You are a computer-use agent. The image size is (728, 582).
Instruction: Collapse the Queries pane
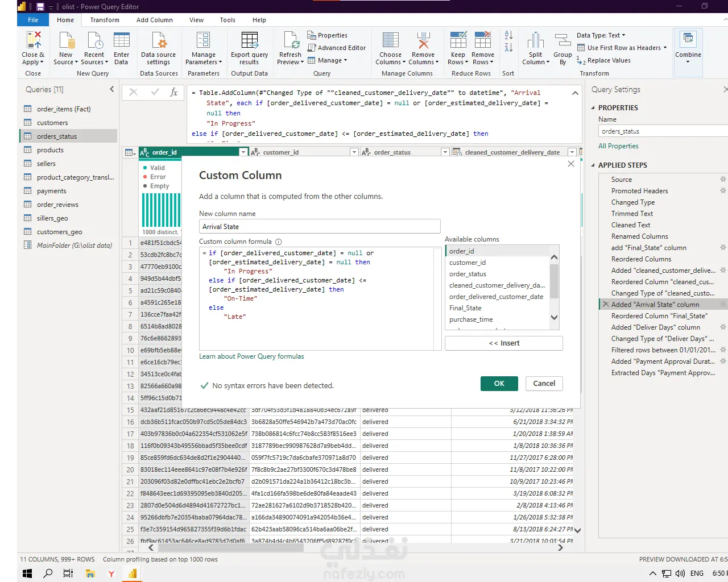[x=111, y=89]
